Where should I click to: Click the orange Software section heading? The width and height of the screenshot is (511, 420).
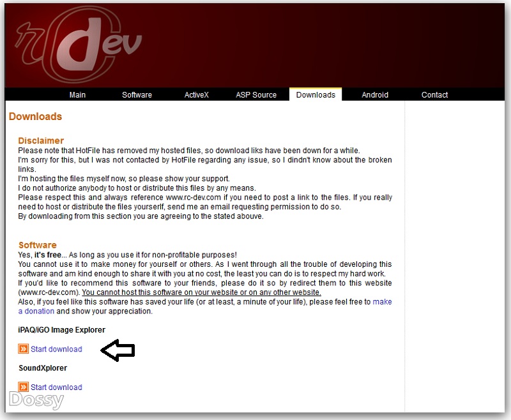pyautogui.click(x=37, y=245)
